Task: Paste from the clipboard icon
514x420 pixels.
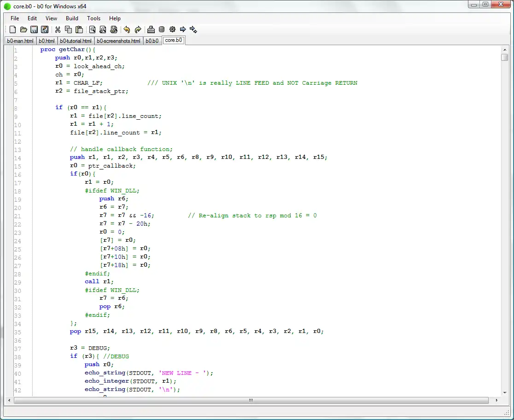Action: point(79,29)
